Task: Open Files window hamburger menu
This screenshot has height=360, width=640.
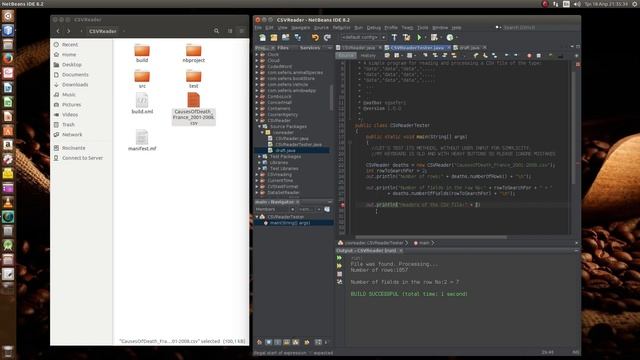Action: click(x=242, y=31)
